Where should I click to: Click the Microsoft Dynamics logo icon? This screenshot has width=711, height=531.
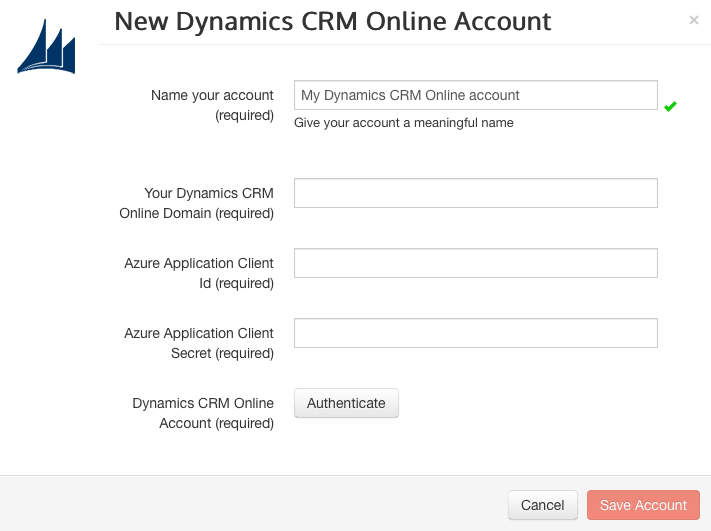46,46
